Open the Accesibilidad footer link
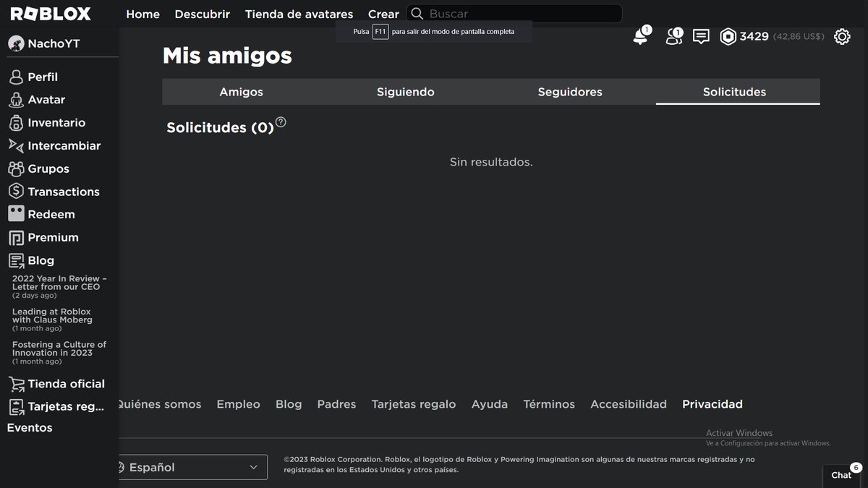868x488 pixels. pyautogui.click(x=629, y=404)
